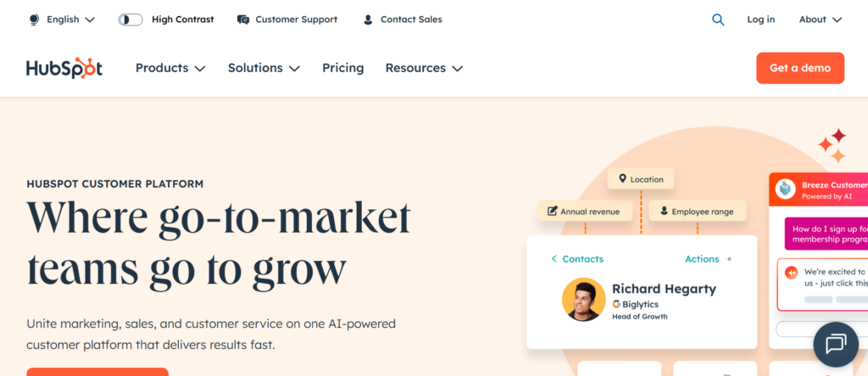Image resolution: width=868 pixels, height=376 pixels.
Task: Toggle the High Contrast switch
Action: coord(131,19)
